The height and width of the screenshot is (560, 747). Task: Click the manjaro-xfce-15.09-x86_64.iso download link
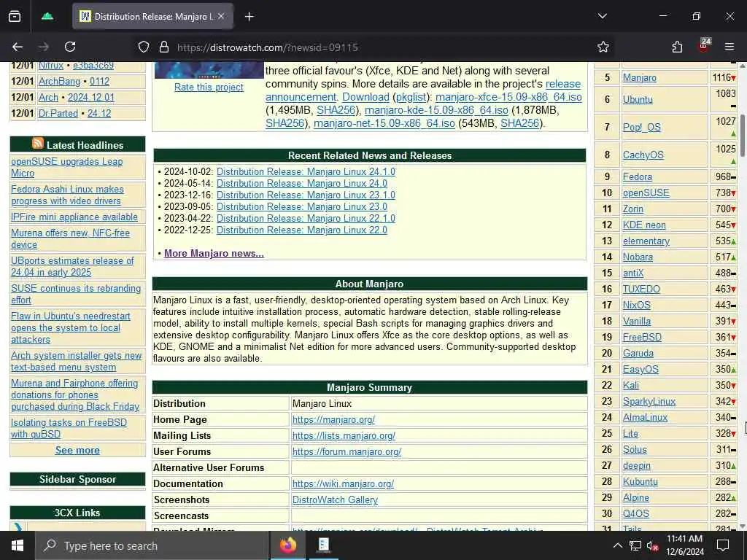pos(508,97)
